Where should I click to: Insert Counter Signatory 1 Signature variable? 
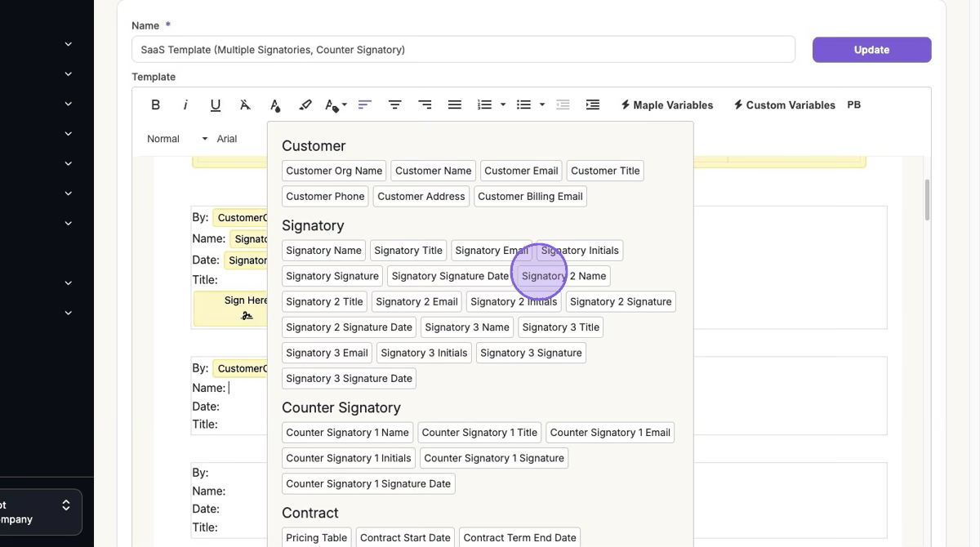[493, 458]
